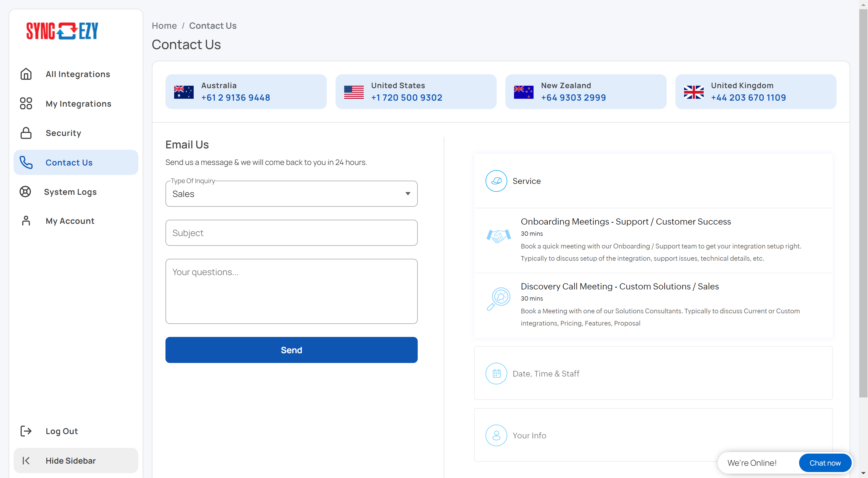
Task: Expand the Your Info section
Action: point(653,435)
